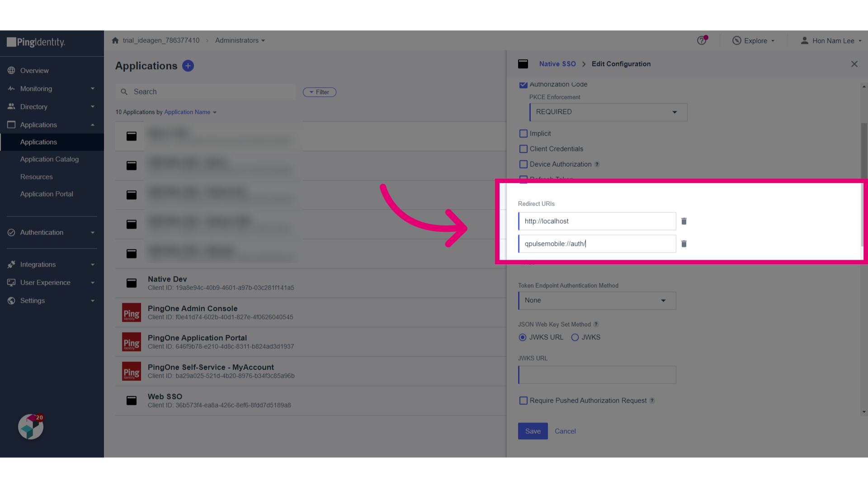Screen dimensions: 868x488
Task: Click the PingOne Self-Service Ping logo
Action: tap(132, 371)
